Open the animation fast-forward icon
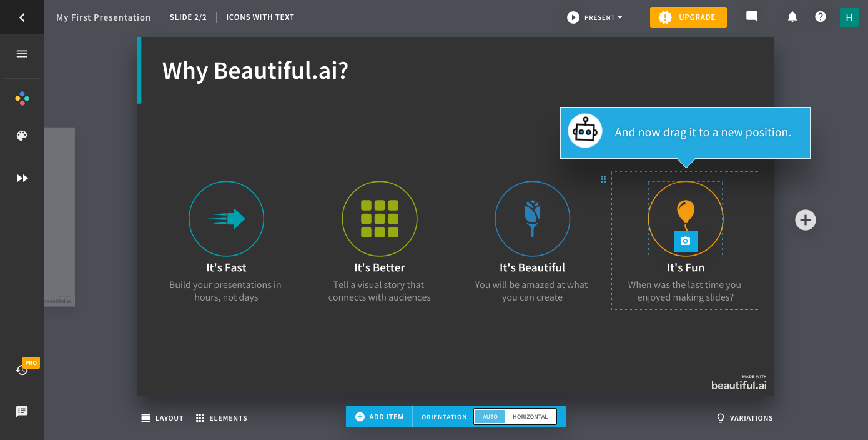Screen dimensions: 868x440 pyautogui.click(x=22, y=178)
